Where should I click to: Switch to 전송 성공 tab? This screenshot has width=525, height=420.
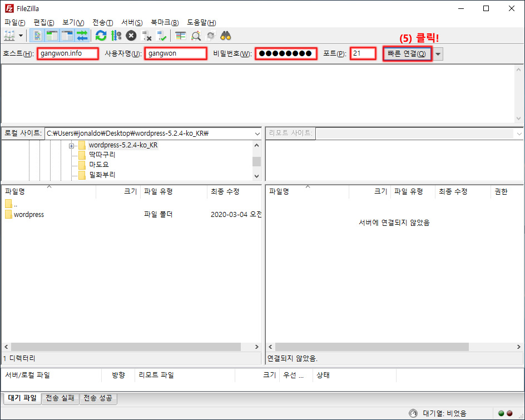point(98,398)
